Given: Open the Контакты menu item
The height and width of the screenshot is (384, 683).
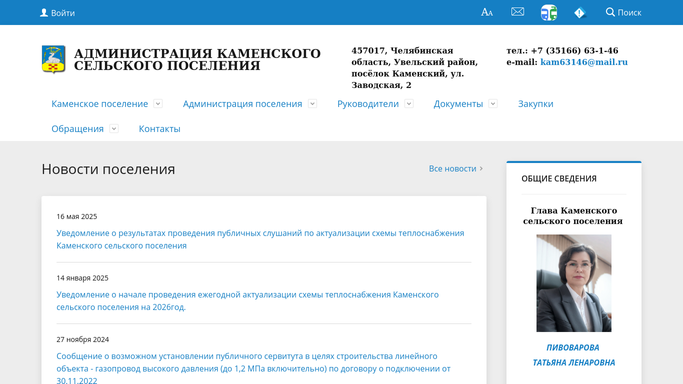Looking at the screenshot, I should coord(159,128).
